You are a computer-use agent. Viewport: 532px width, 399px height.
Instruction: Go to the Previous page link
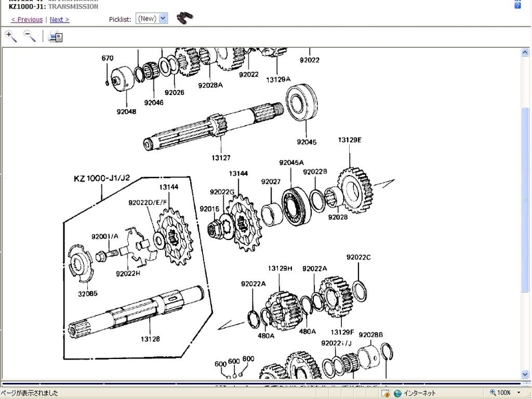pos(27,20)
